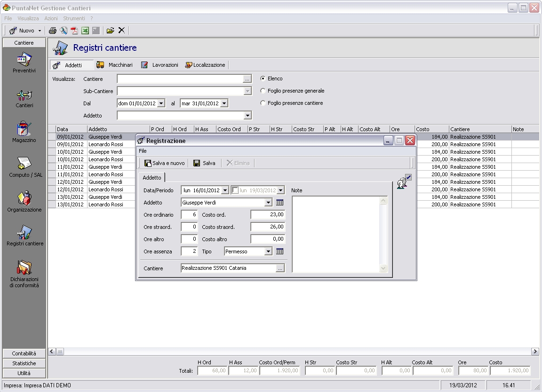
Task: Click the horizontal scrollbar right arrow
Action: (535, 352)
